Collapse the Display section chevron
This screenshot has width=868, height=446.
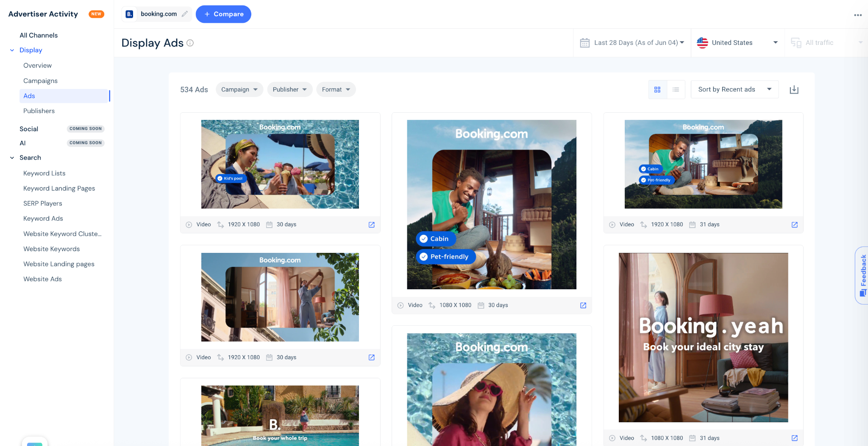(x=12, y=50)
